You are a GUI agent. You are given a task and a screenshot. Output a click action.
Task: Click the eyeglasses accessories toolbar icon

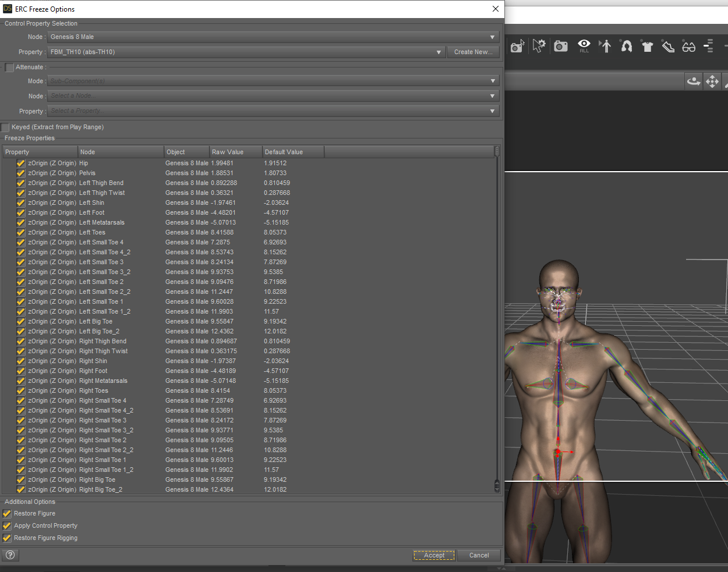688,47
